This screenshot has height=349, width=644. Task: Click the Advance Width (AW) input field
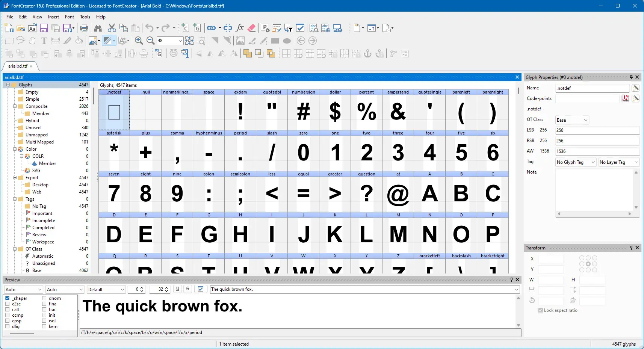point(597,151)
